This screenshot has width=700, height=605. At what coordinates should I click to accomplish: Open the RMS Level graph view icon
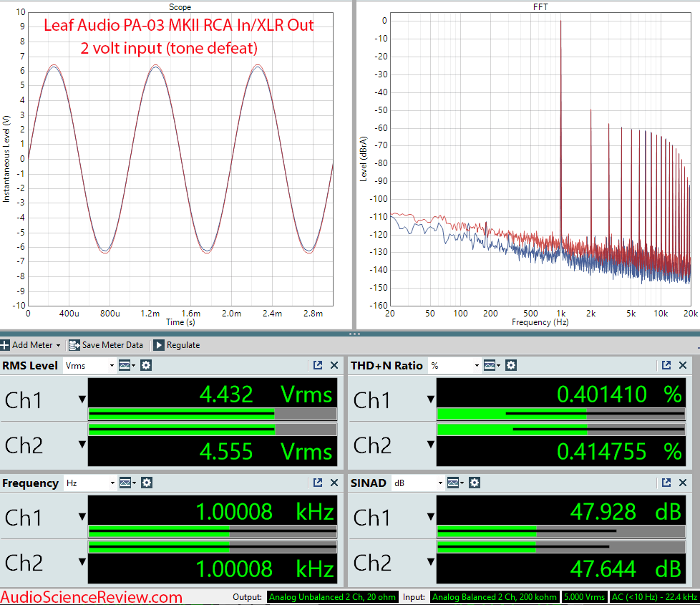(x=127, y=366)
